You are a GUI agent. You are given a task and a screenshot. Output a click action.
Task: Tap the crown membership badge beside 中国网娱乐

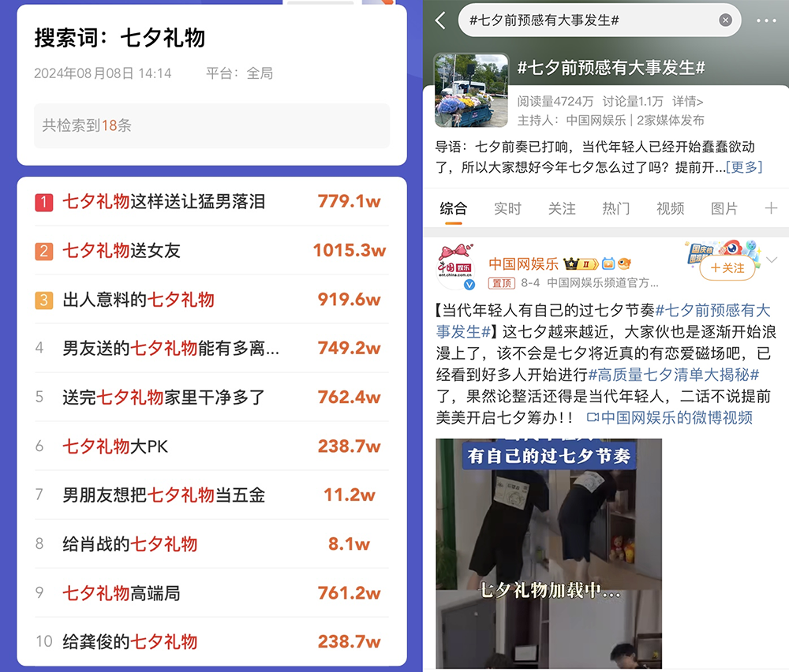tap(581, 263)
